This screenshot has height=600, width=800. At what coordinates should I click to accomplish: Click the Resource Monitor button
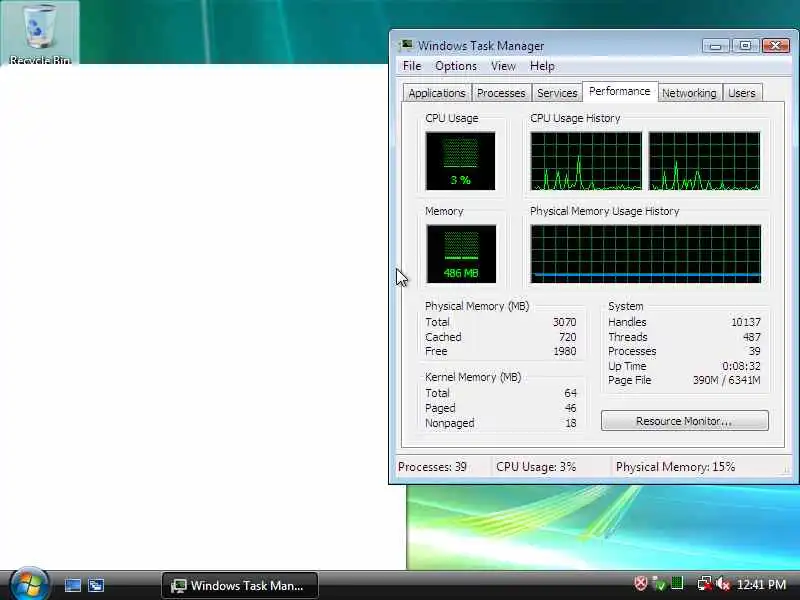point(684,421)
